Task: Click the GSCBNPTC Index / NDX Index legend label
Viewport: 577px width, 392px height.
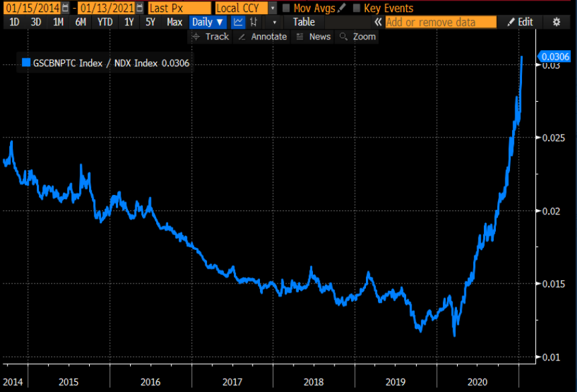Action: click(x=95, y=63)
